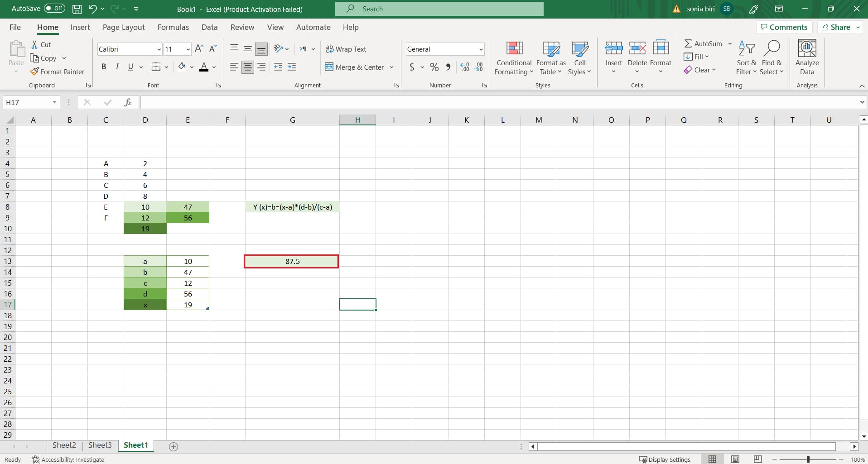Click the Increase Decimal icon
This screenshot has height=464, width=868.
(464, 67)
